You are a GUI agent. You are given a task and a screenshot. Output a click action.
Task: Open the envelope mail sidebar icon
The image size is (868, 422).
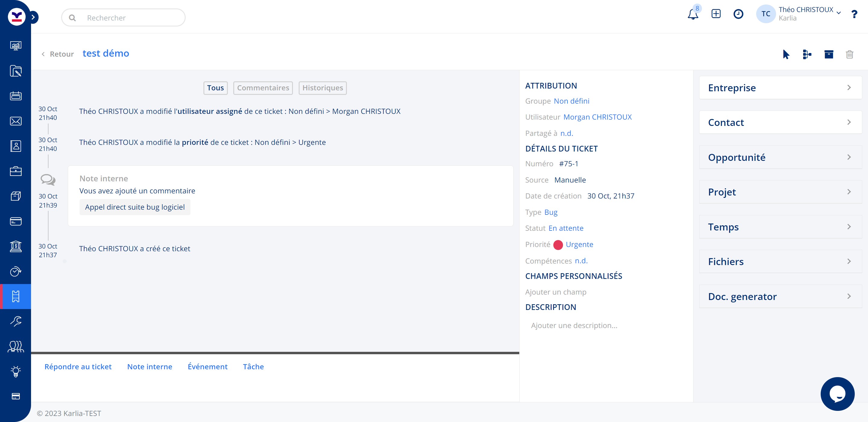tap(15, 121)
